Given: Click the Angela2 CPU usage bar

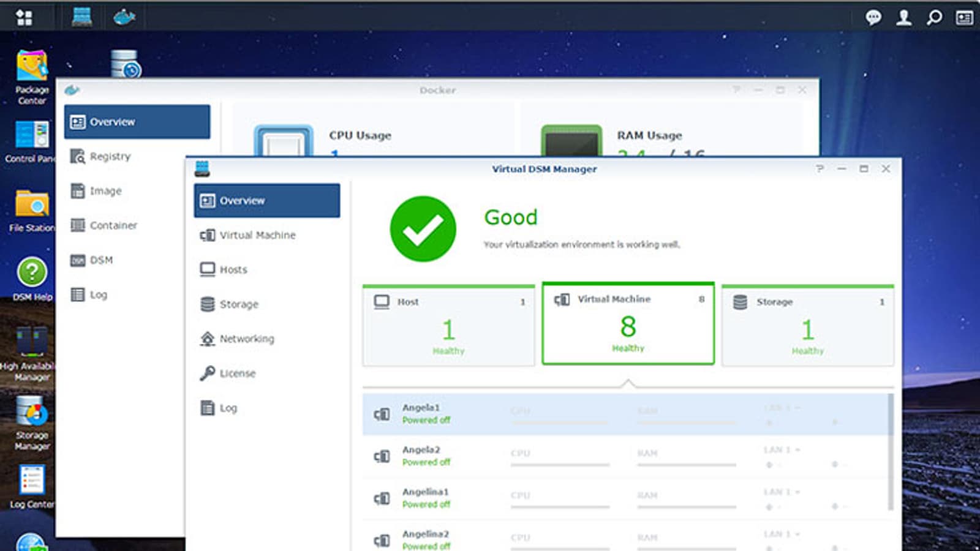Looking at the screenshot, I should pos(560,465).
